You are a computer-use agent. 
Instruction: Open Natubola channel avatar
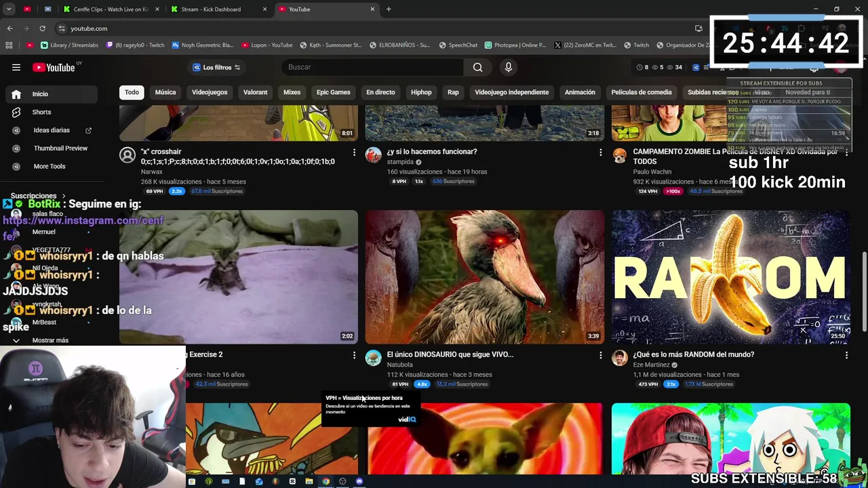(x=374, y=358)
